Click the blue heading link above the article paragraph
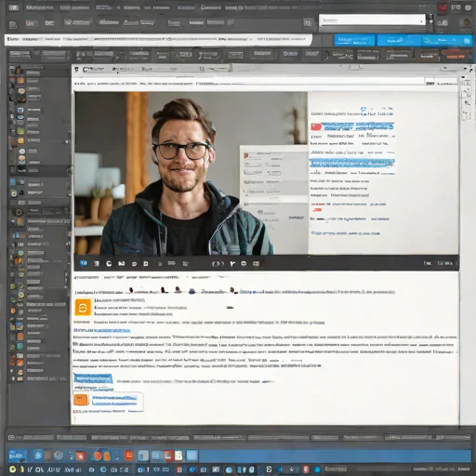 tap(102, 330)
